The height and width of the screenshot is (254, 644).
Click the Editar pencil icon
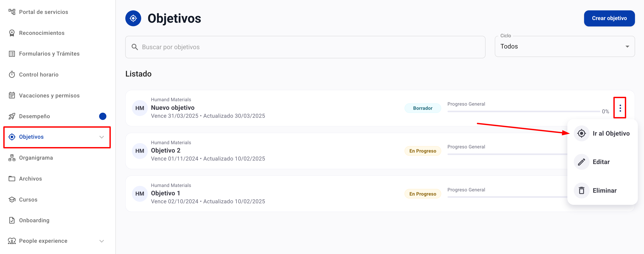click(x=581, y=162)
